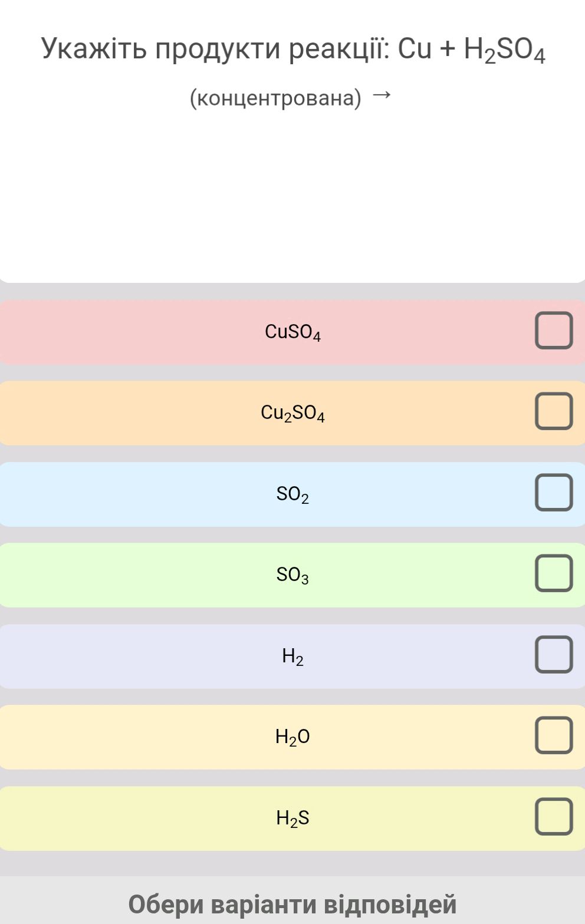Check the box next to H2S

click(554, 817)
